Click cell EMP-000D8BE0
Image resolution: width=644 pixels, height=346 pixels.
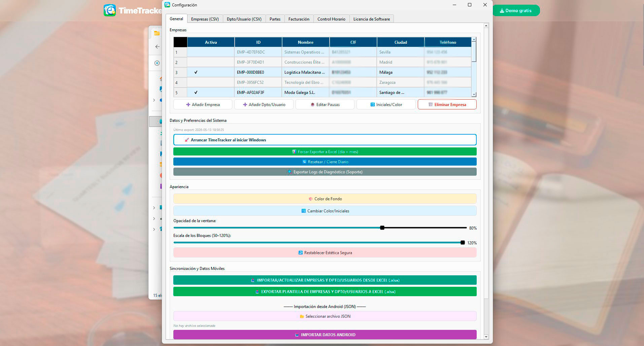point(258,72)
